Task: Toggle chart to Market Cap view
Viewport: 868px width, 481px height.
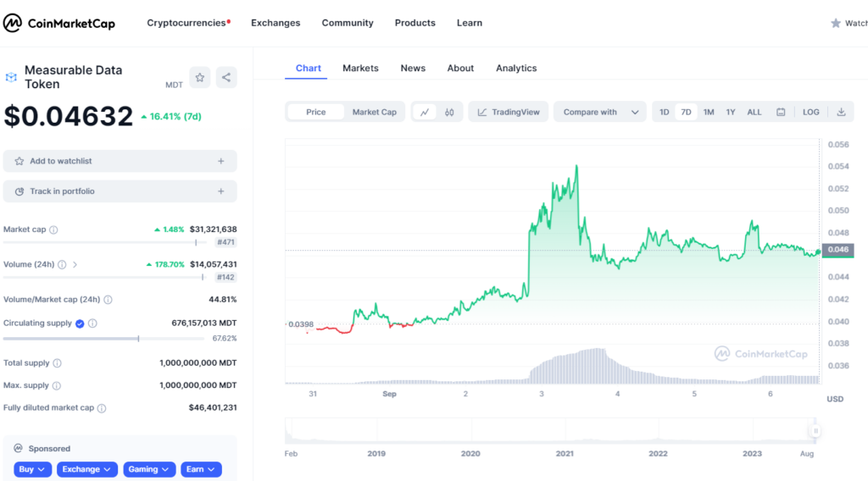Action: point(374,112)
